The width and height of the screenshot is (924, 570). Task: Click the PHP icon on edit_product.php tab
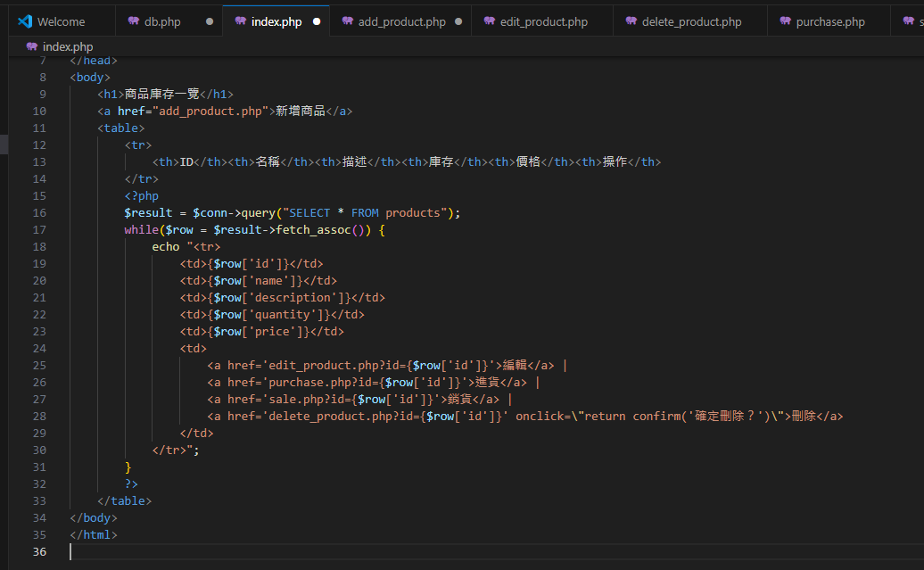490,21
